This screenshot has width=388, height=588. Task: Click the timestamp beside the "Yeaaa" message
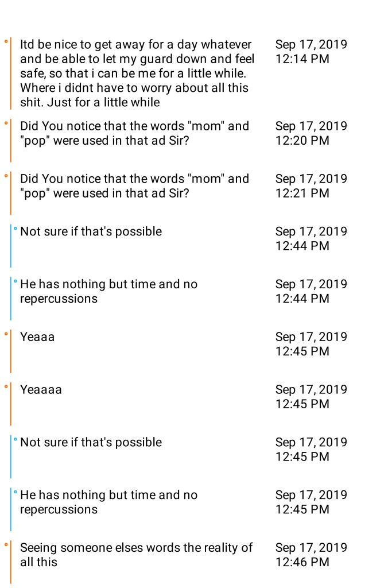click(311, 344)
